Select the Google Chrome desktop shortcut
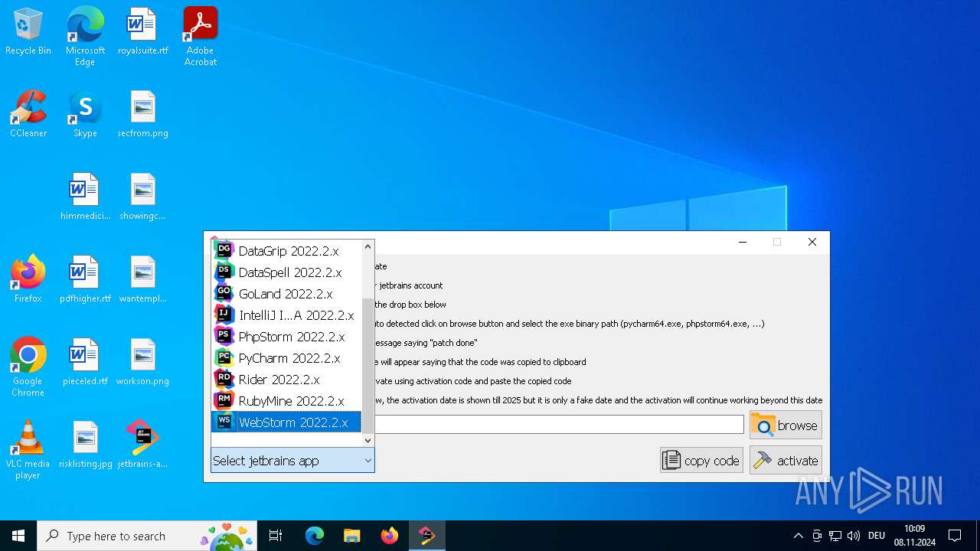Image resolution: width=980 pixels, height=551 pixels. pos(28,367)
